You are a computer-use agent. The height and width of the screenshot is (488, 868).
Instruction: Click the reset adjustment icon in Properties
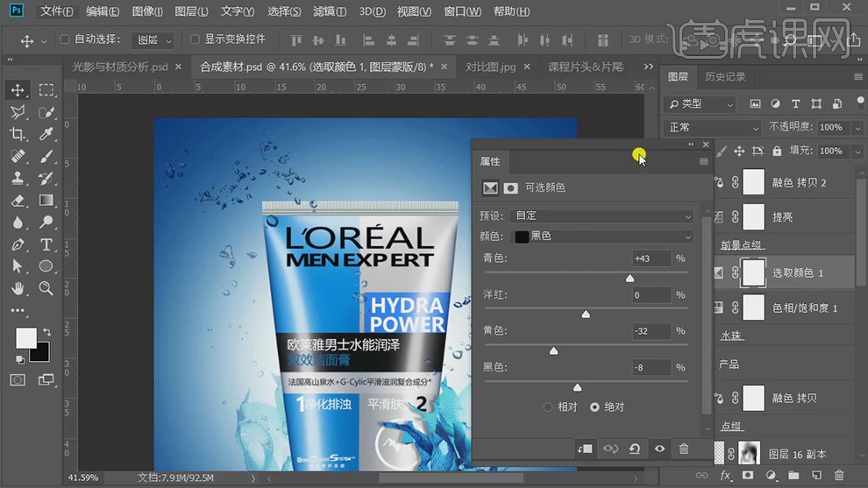tap(634, 449)
